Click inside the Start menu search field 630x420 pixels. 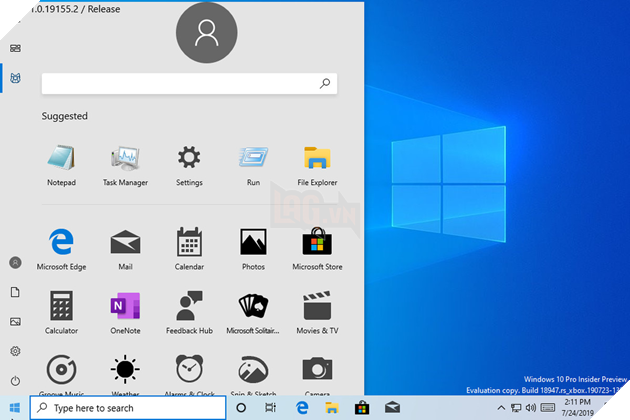[189, 84]
